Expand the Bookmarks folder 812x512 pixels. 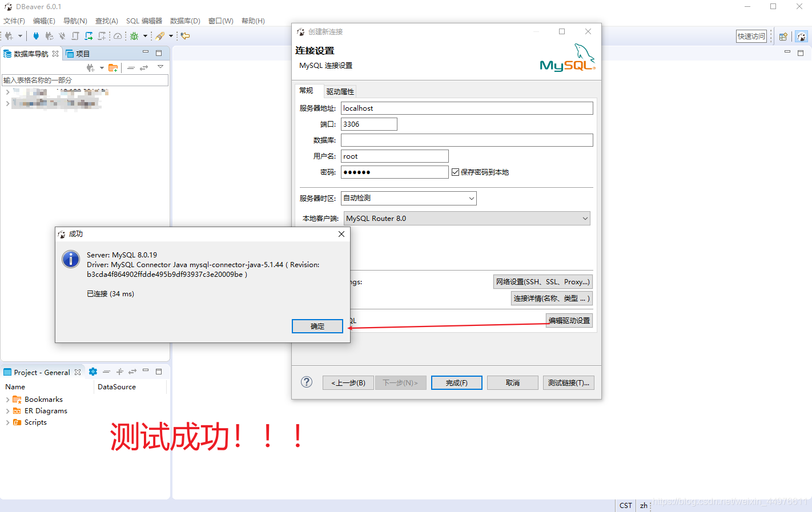7,400
